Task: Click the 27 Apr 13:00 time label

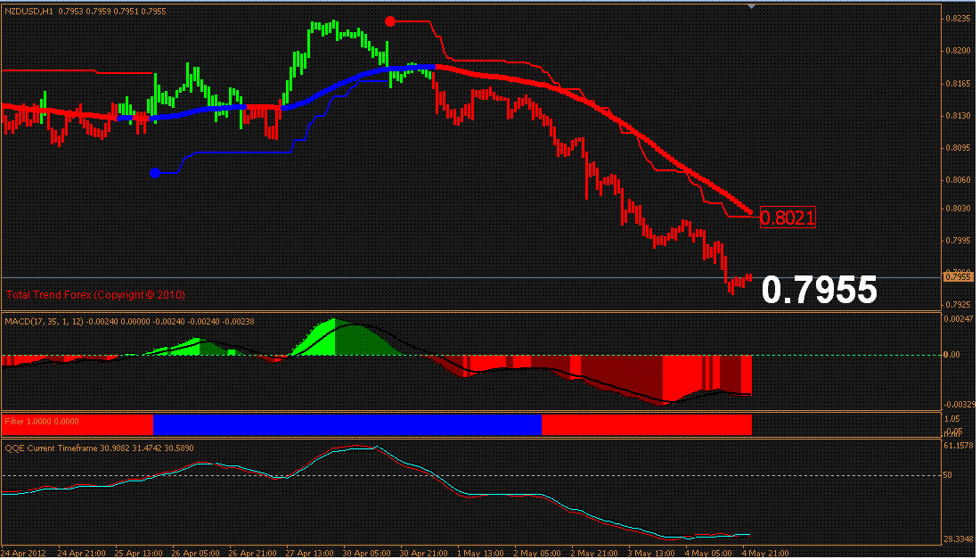Action: pyautogui.click(x=310, y=554)
